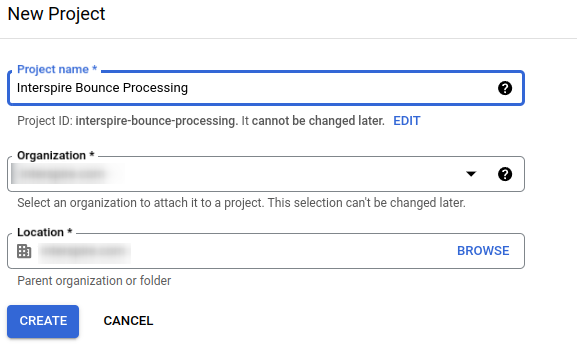577x363 pixels.
Task: Click the Organization field help icon
Action: click(x=505, y=174)
